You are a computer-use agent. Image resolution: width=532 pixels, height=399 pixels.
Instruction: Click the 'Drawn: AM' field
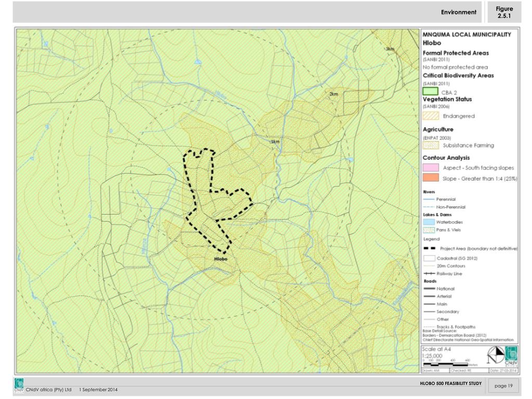point(435,370)
